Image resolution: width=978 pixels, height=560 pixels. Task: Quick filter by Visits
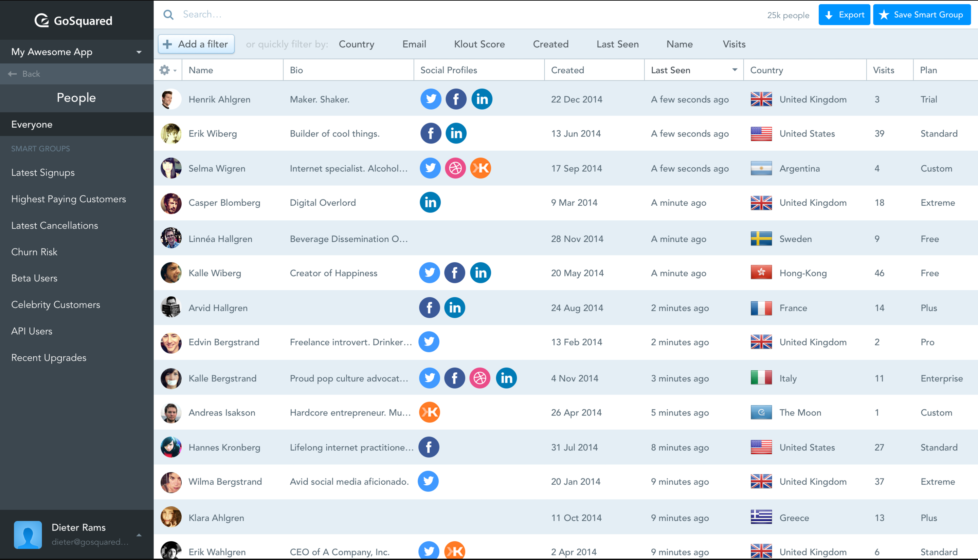click(734, 44)
